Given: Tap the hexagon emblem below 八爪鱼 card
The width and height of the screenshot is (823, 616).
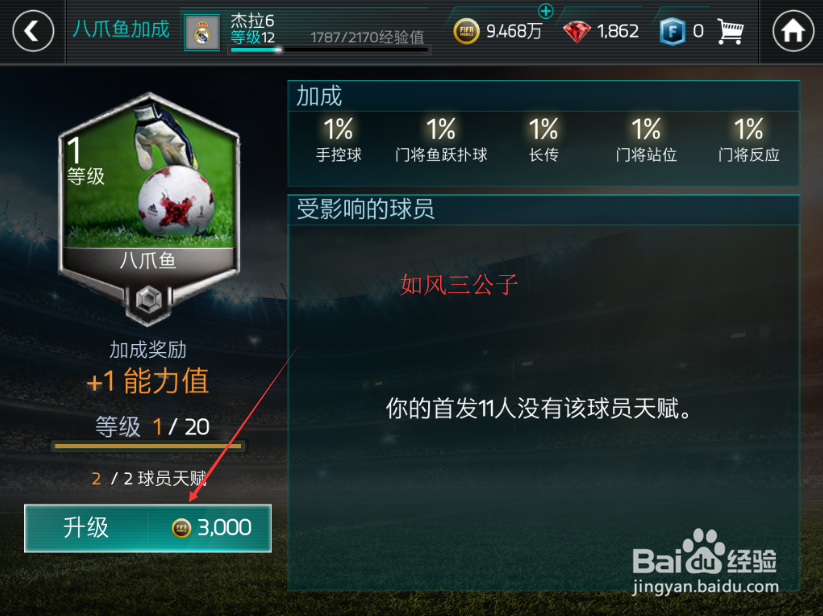Looking at the screenshot, I should (149, 300).
